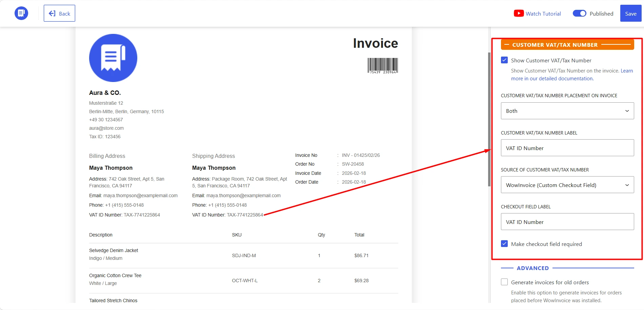644x310 pixels.
Task: Save the invoice settings
Action: 630,14
